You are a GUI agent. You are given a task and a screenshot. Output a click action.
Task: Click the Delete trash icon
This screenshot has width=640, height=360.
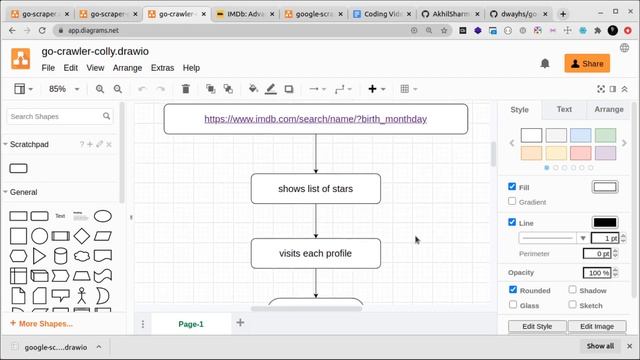point(186,89)
